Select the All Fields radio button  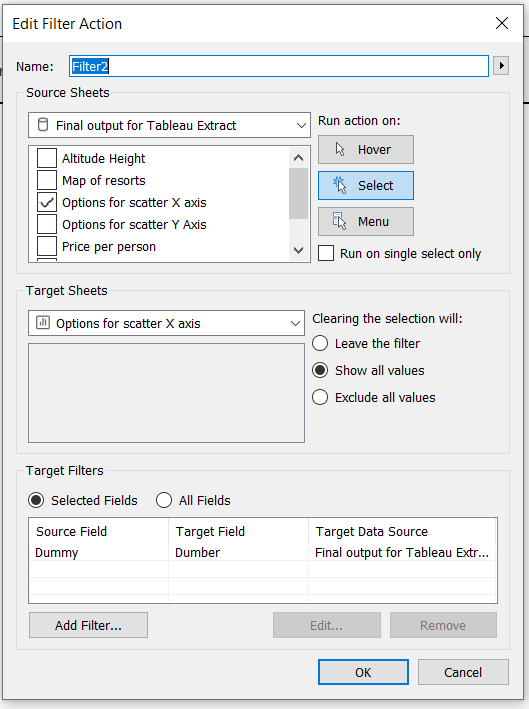[164, 500]
